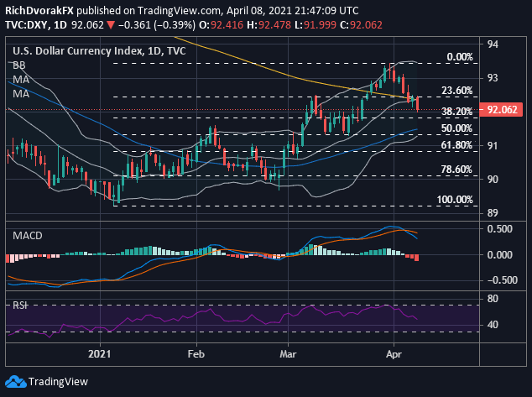This screenshot has height=397, width=532.
Task: Click the 94 mark on price scale
Action: (493, 44)
